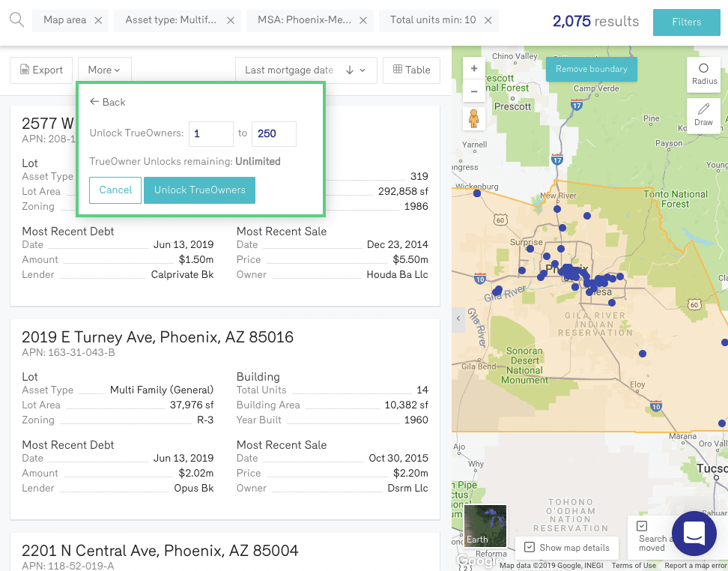Viewport: 728px width, 571px height.
Task: Go Back in the unlock menu
Action: coord(107,102)
